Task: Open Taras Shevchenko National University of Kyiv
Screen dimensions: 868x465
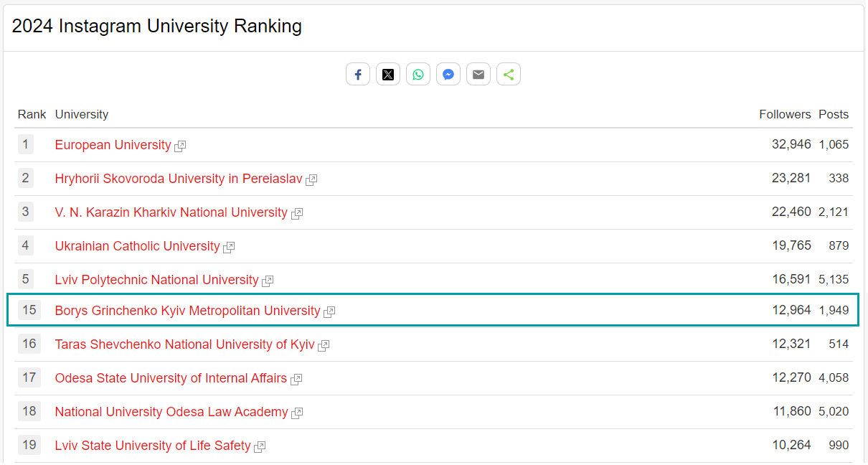Action: coord(184,344)
